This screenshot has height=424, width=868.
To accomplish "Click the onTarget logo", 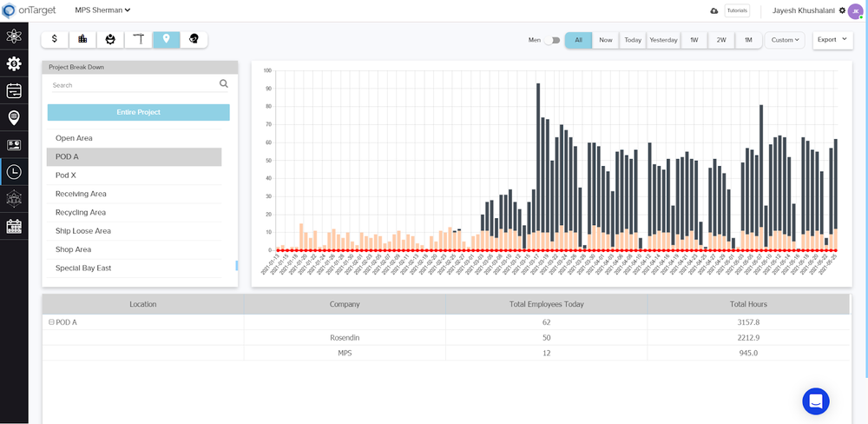I will [30, 10].
